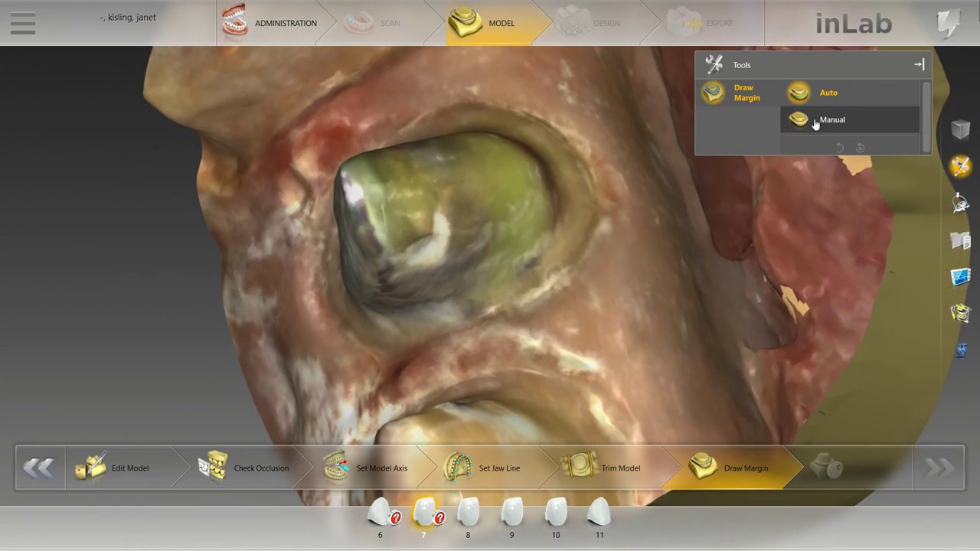Open the Edit Model step
The height and width of the screenshot is (551, 980).
[112, 468]
